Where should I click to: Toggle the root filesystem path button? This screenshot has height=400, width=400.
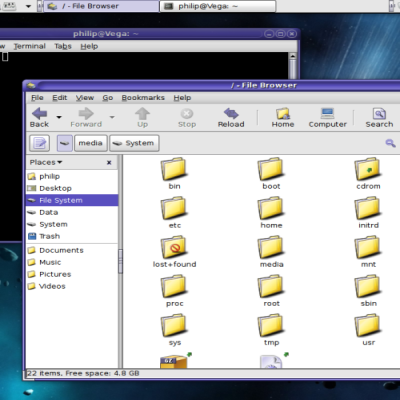click(x=64, y=143)
